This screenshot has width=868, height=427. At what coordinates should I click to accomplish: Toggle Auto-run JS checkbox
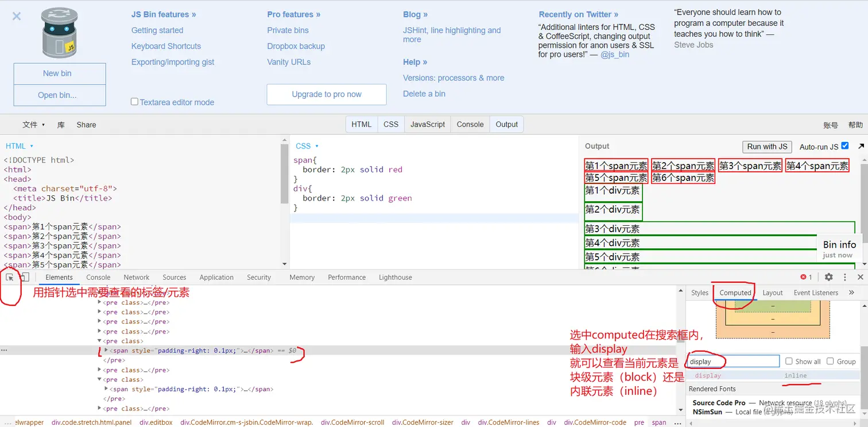pos(844,146)
